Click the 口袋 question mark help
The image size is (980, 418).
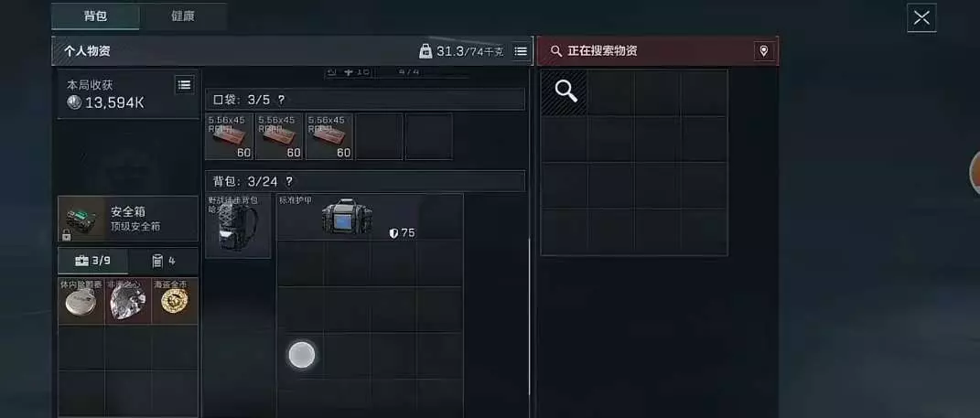(x=281, y=100)
